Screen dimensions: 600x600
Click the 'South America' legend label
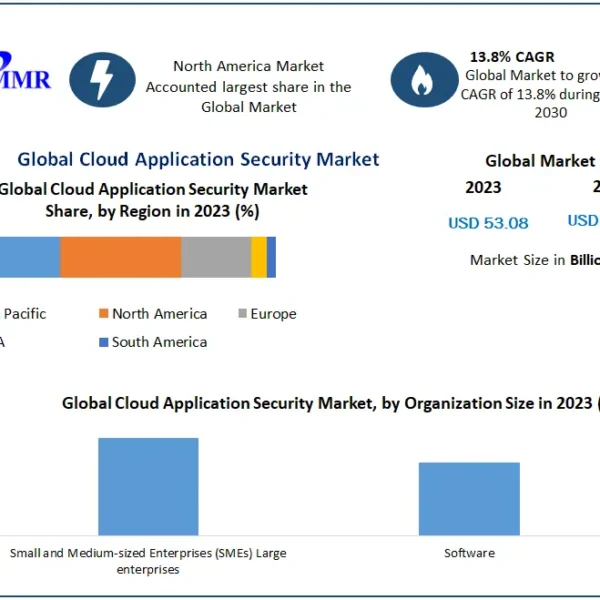tap(160, 342)
